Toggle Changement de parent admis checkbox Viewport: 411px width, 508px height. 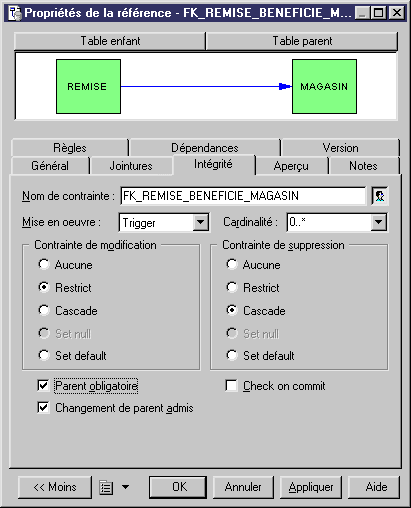pos(43,408)
